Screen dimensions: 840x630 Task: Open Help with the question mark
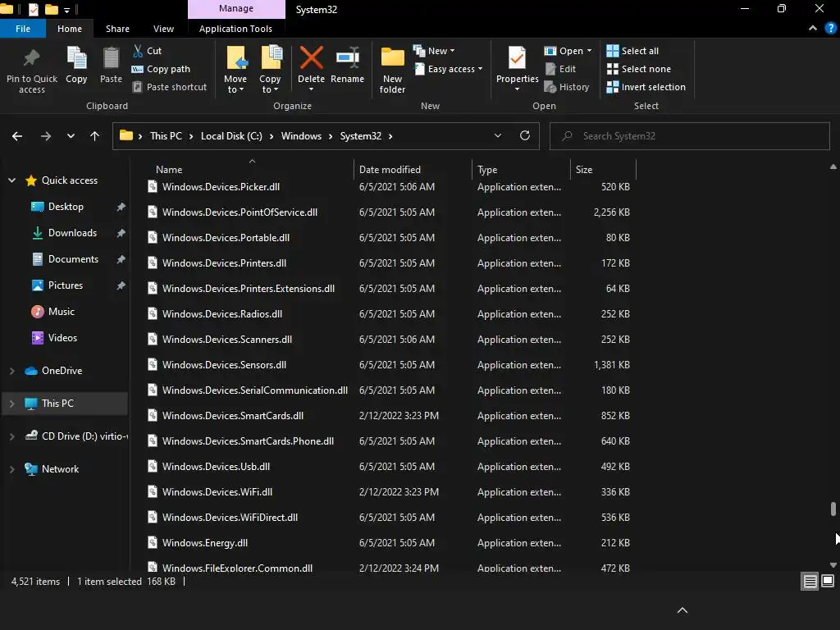[x=830, y=28]
